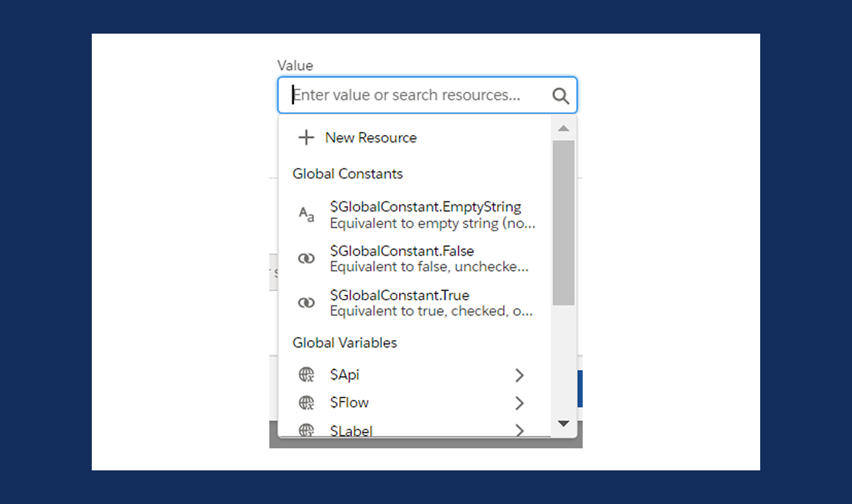Click the dropdown scrollbar thumb
Viewport: 852px width, 504px height.
pyautogui.click(x=564, y=223)
